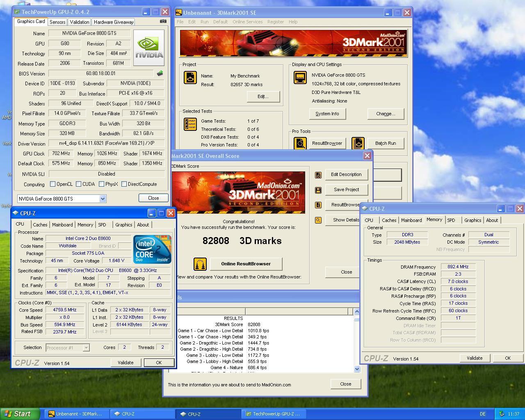Open the Validation tab in GPU-Z
Screen dimensions: 525x420
79,22
